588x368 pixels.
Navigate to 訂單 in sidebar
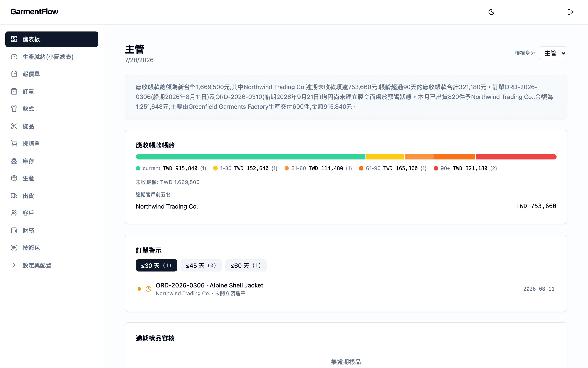(52, 92)
